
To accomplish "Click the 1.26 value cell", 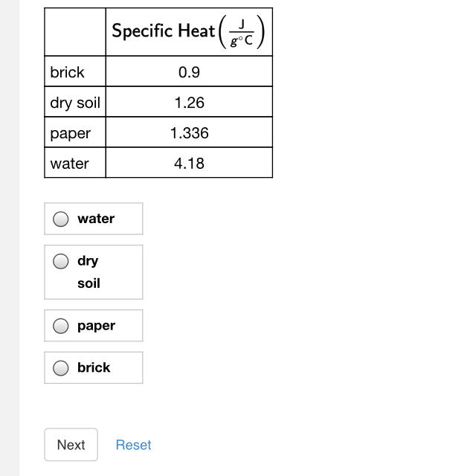I will tap(189, 103).
